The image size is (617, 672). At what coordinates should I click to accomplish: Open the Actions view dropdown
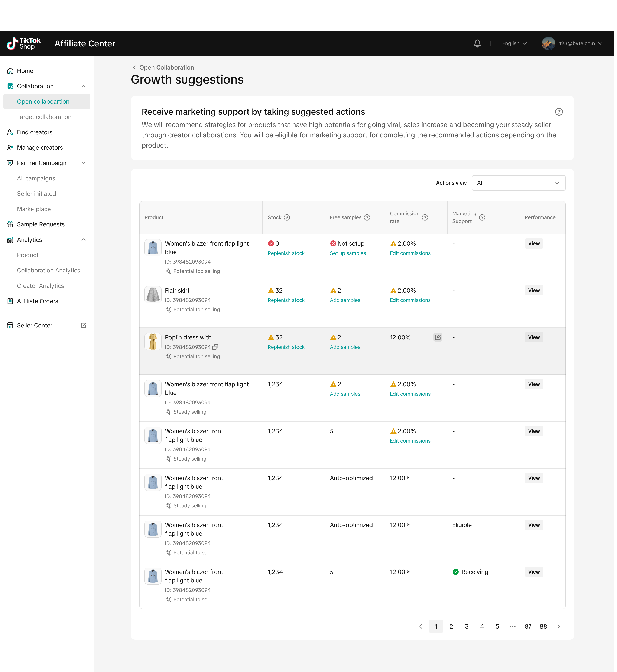tap(518, 183)
